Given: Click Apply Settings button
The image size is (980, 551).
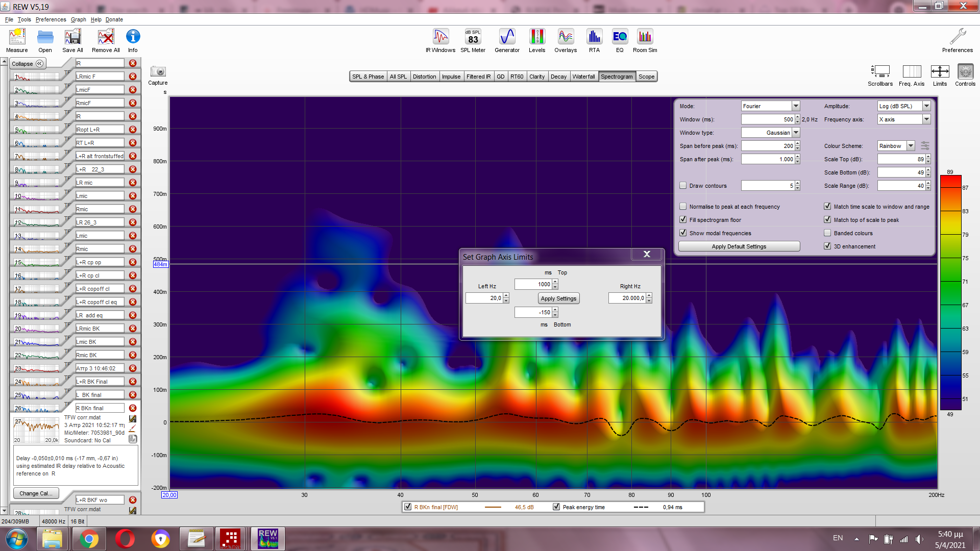Looking at the screenshot, I should tap(558, 298).
